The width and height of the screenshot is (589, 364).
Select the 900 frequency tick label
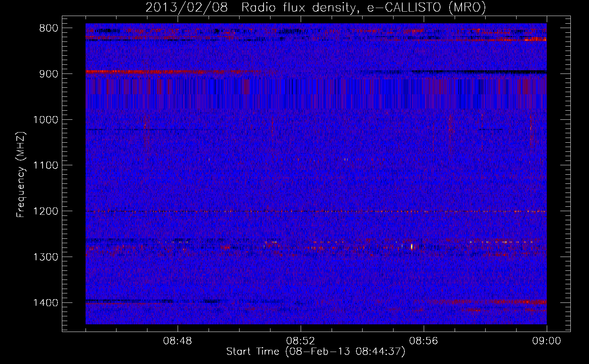coord(48,74)
